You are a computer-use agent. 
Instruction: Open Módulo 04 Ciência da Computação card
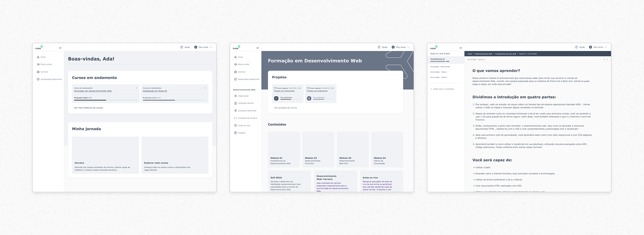[387, 149]
